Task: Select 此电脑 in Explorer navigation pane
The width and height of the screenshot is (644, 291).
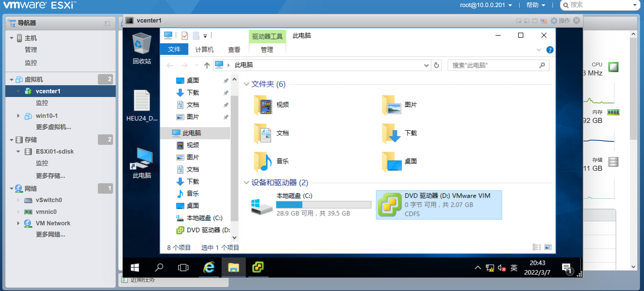Action: click(x=195, y=133)
